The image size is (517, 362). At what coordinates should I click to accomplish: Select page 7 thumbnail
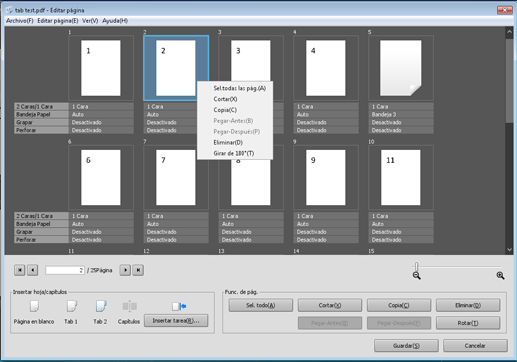coord(176,177)
